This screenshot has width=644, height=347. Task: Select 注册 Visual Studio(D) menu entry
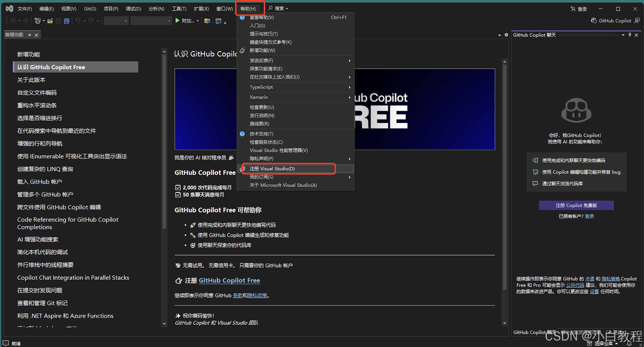pos(272,169)
